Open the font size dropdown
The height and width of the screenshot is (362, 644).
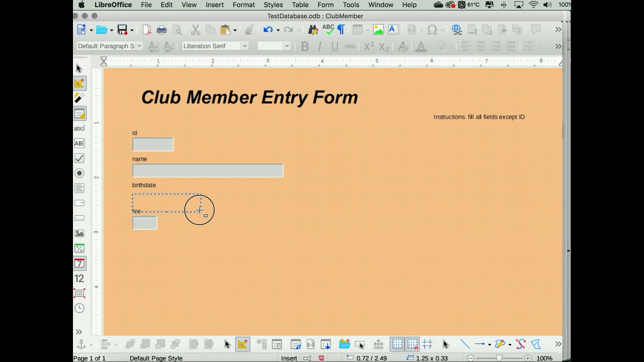pyautogui.click(x=287, y=46)
